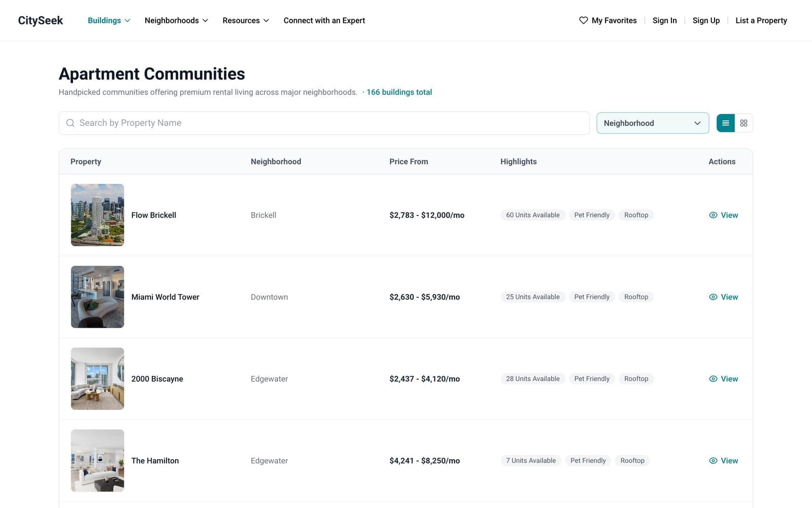Viewport: 812px width, 508px height.
Task: Click the eye icon for Miami World Tower
Action: tap(713, 297)
